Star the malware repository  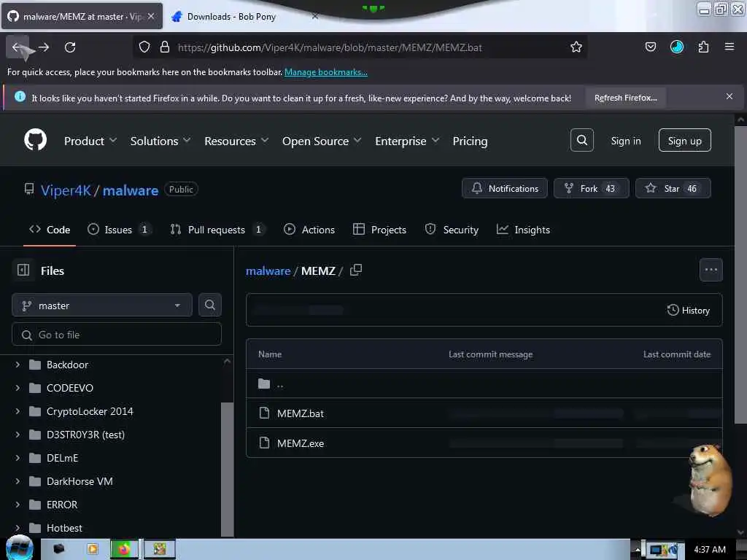(673, 188)
